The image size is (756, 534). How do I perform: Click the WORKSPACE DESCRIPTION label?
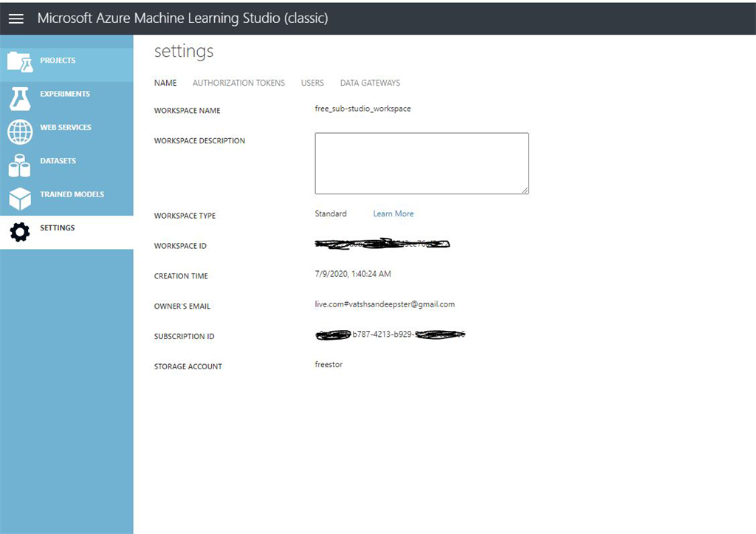199,141
